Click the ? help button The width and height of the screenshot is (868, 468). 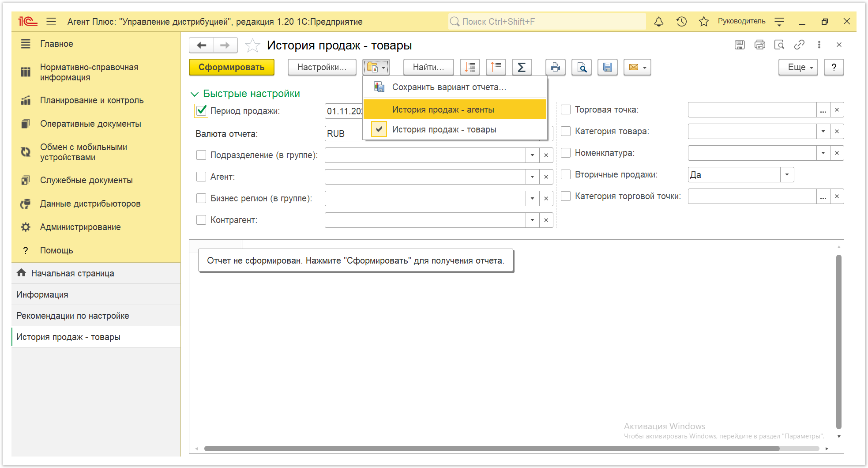tap(834, 67)
